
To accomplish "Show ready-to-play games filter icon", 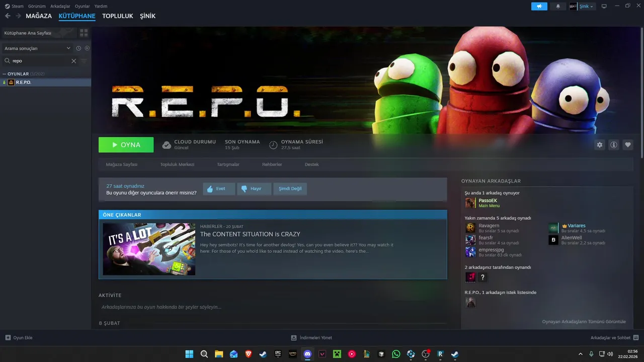I will coord(87,48).
